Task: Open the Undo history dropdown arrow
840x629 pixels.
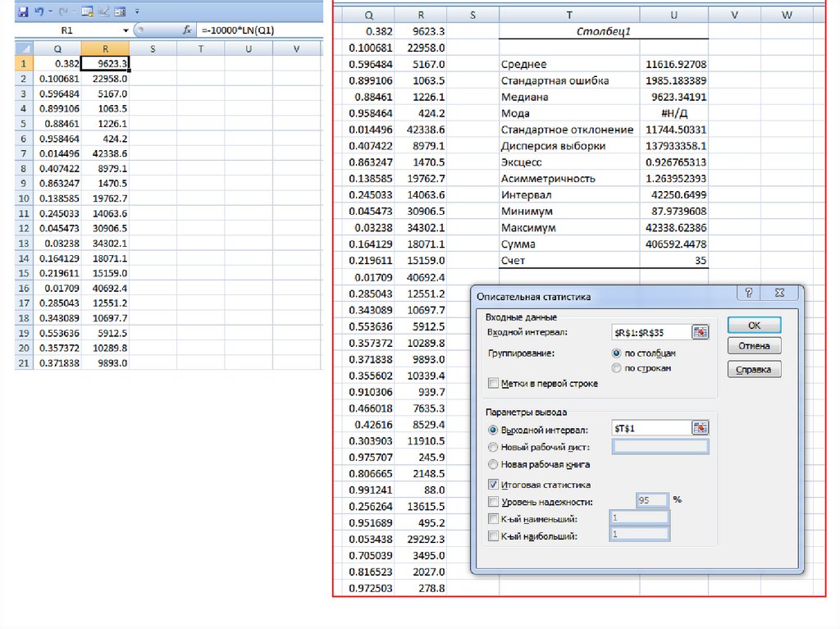Action: (x=50, y=11)
